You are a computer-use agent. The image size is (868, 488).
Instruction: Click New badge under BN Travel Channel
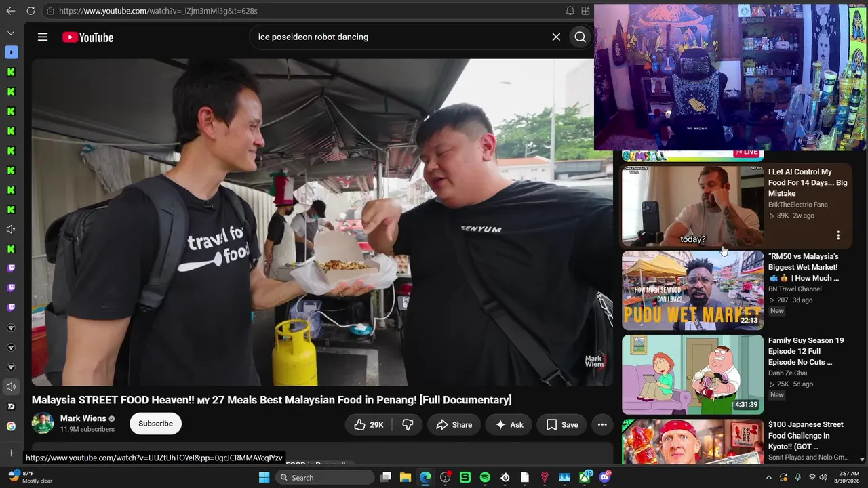click(777, 311)
